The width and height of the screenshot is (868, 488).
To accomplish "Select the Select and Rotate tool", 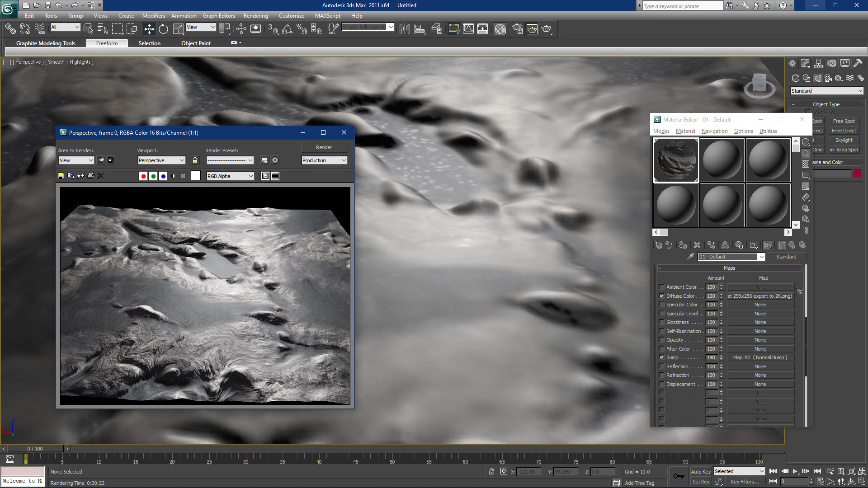I will tap(163, 28).
